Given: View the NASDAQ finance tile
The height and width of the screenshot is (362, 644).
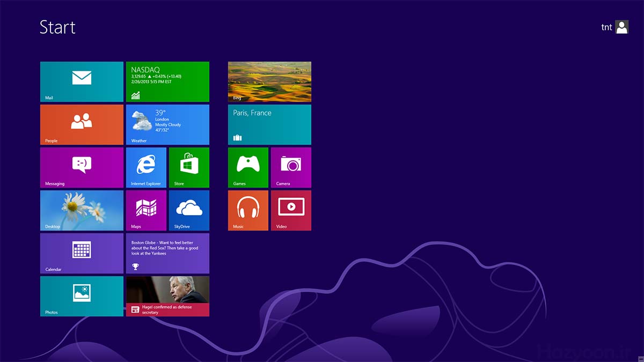Looking at the screenshot, I should (167, 82).
